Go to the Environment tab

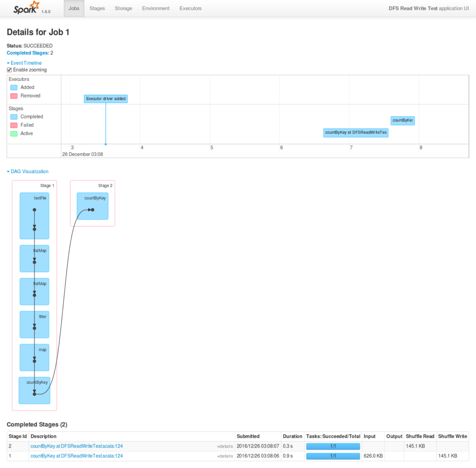[x=156, y=8]
